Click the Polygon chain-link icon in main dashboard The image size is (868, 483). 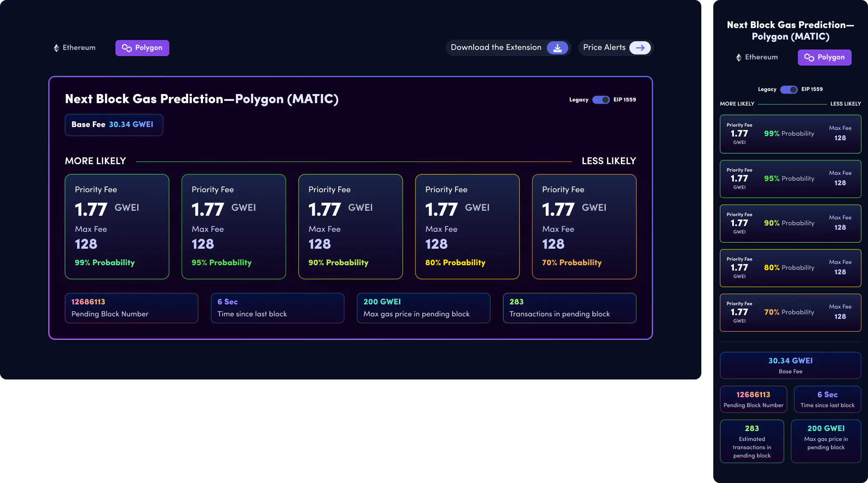127,48
